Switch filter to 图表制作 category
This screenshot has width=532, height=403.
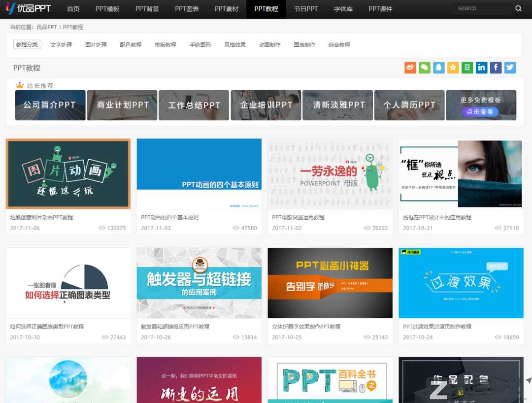[x=304, y=44]
